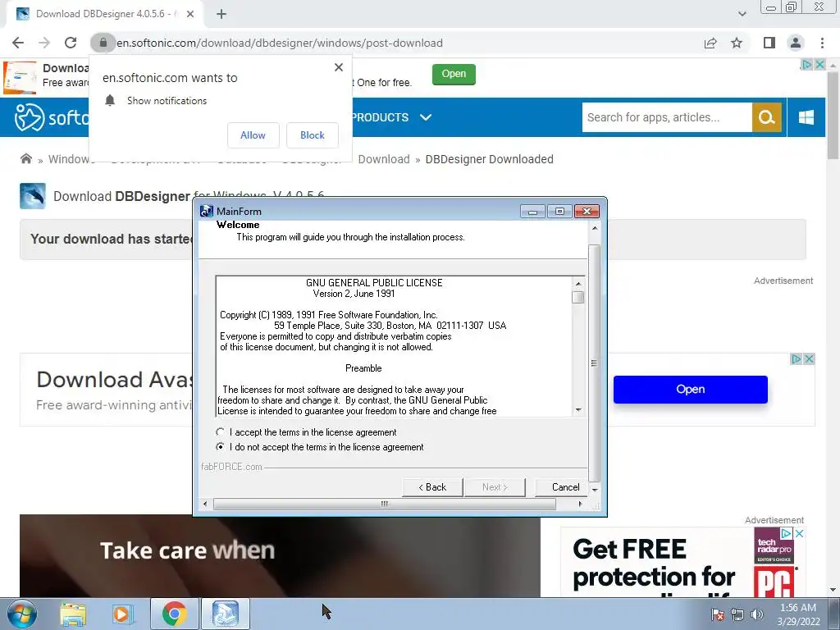Image resolution: width=840 pixels, height=630 pixels.
Task: Click MainForm horizontal scrollbar thumb
Action: click(x=385, y=504)
